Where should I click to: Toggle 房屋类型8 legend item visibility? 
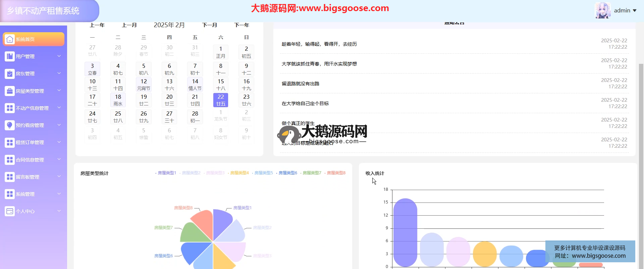click(x=336, y=173)
